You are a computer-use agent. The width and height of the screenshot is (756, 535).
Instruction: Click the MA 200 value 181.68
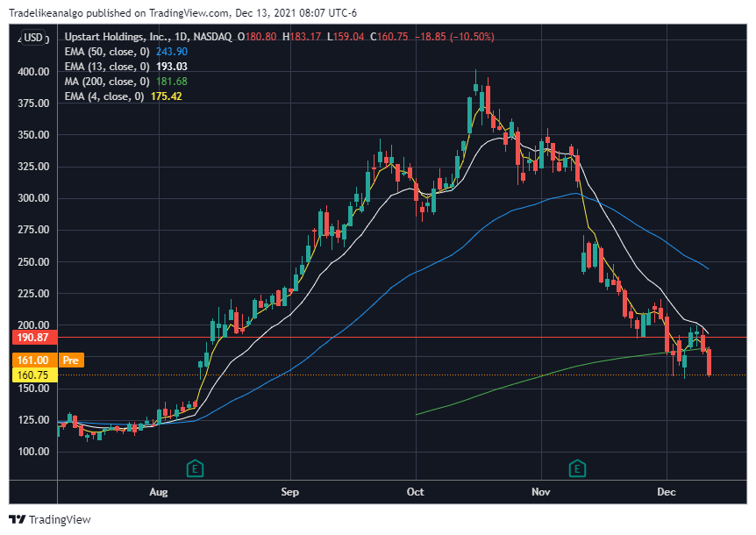172,82
